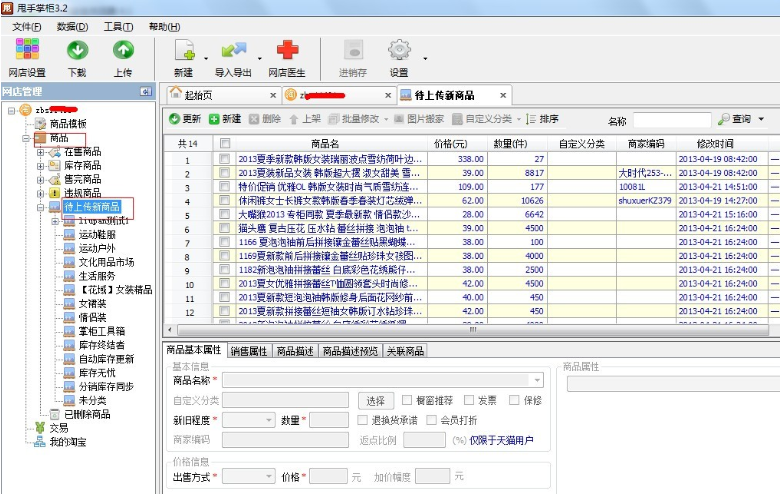The width and height of the screenshot is (781, 494).
Task: Tick the select-all checkbox in table header
Action: coord(225,144)
